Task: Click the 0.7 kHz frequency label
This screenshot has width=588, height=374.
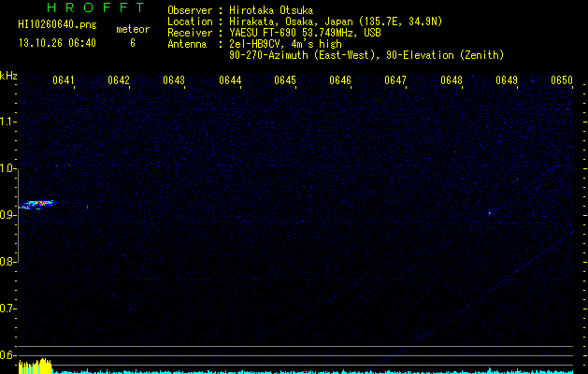Action: (7, 309)
